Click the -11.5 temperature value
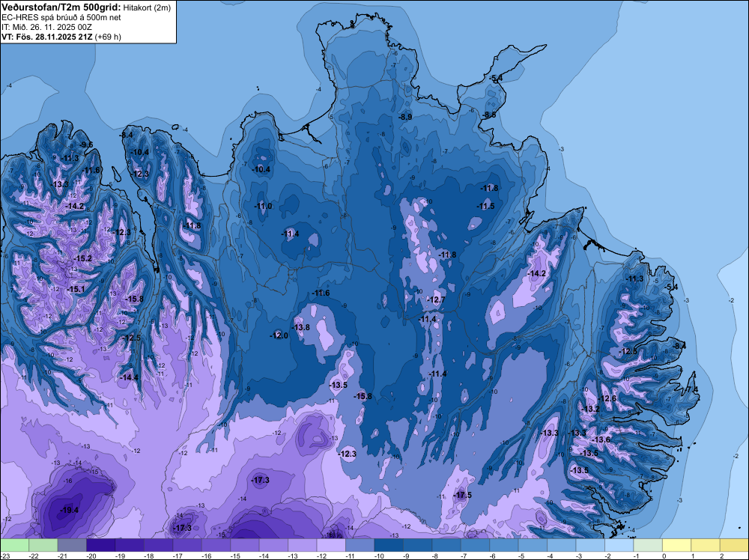The width and height of the screenshot is (749, 560). (486, 206)
